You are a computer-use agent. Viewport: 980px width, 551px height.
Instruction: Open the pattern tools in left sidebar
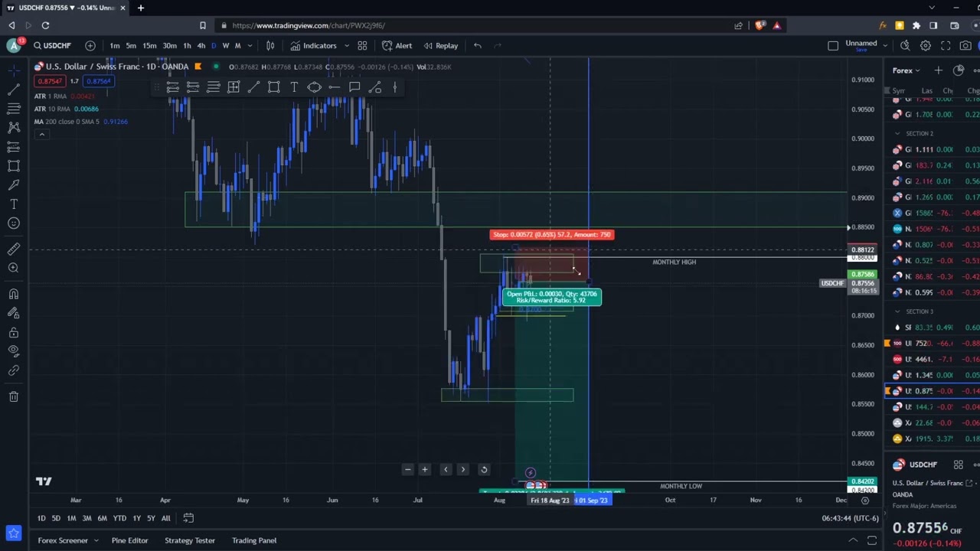[14, 127]
